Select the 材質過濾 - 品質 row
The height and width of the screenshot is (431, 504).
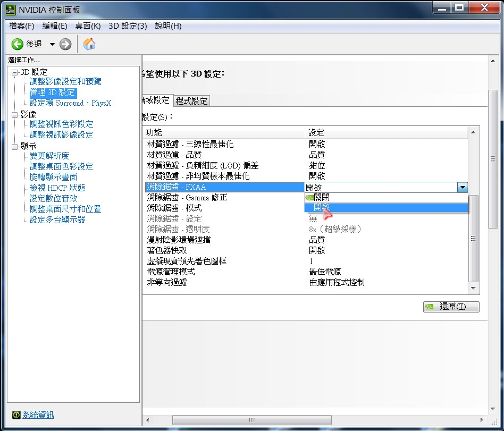coord(306,155)
